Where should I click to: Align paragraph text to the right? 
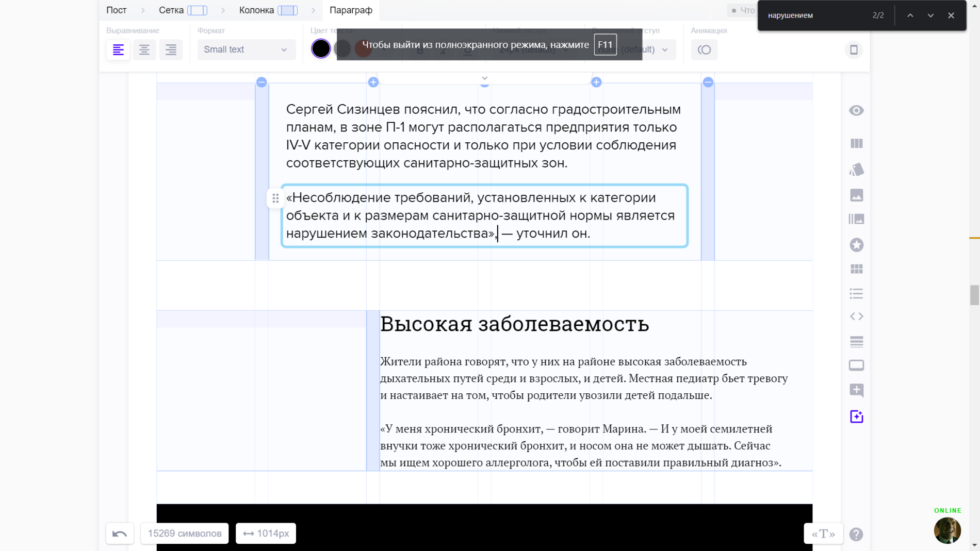tap(171, 49)
